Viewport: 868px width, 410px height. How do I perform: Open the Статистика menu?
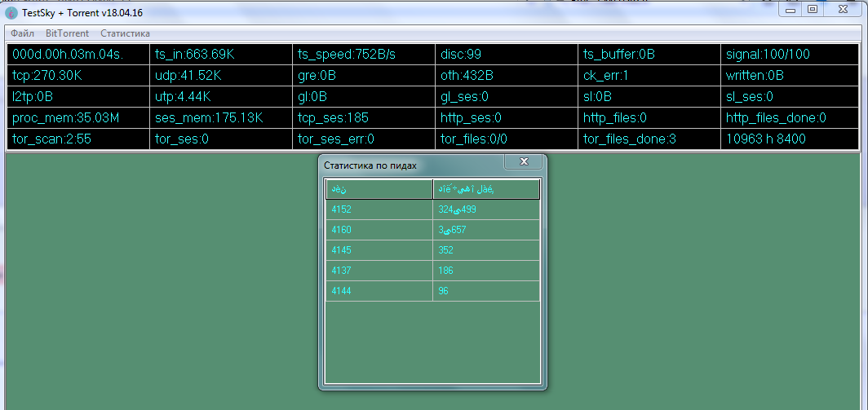tap(125, 33)
